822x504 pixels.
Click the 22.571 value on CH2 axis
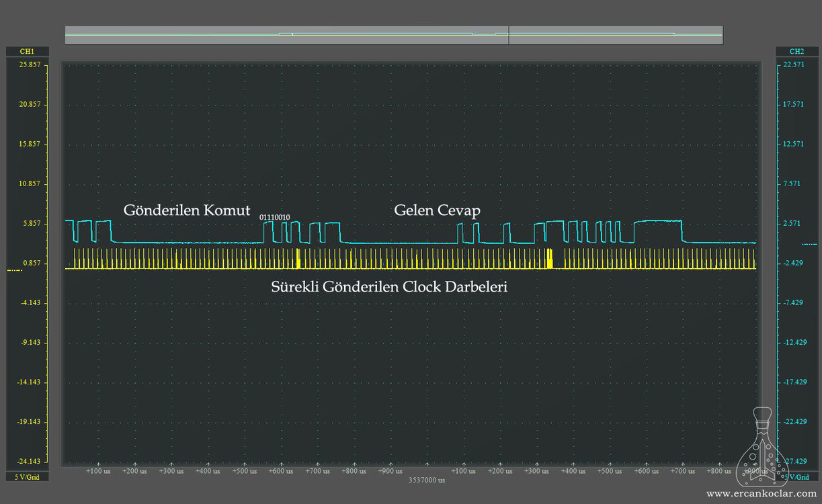click(793, 65)
